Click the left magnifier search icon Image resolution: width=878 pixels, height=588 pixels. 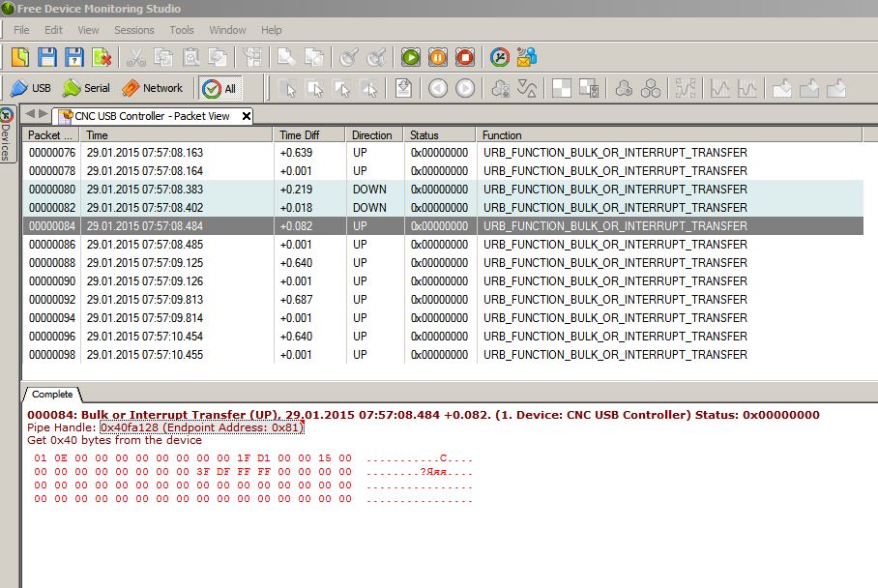pos(348,57)
